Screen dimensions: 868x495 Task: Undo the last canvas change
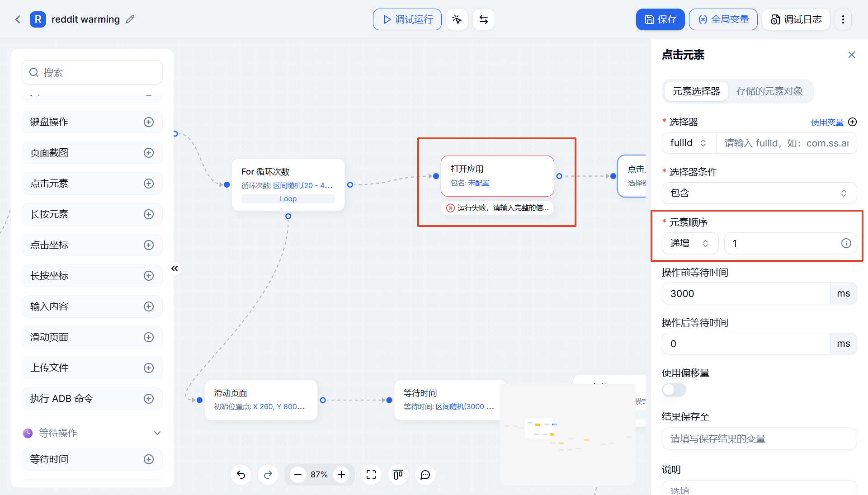[x=241, y=475]
